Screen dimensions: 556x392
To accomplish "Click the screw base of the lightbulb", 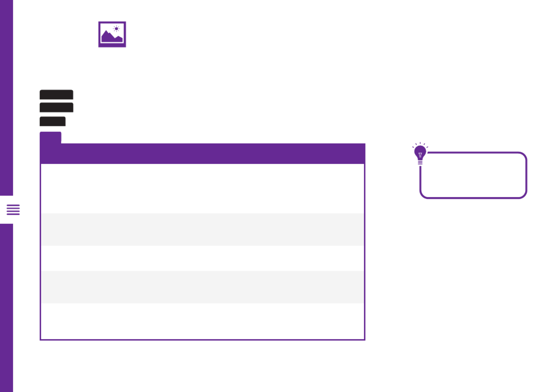I will (420, 162).
